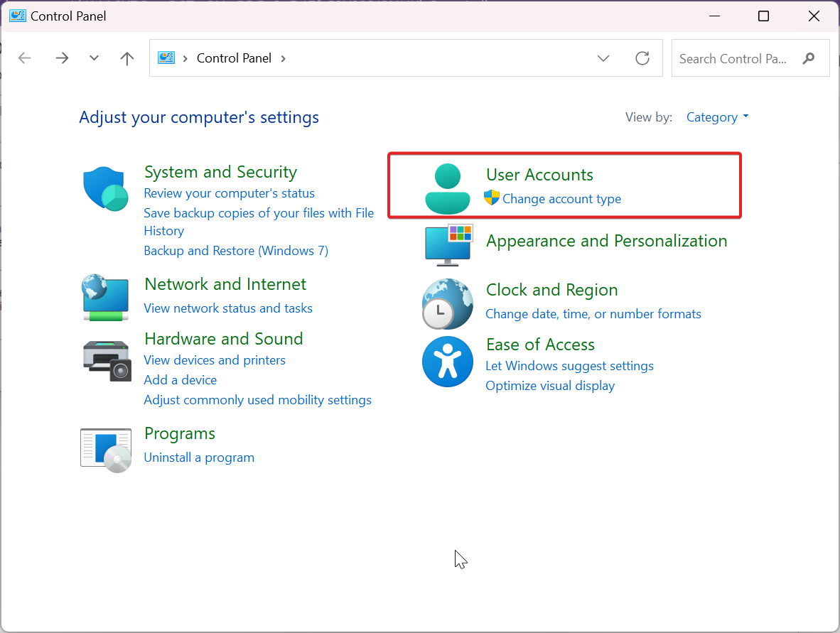Expand the address bar history dropdown

[x=603, y=58]
